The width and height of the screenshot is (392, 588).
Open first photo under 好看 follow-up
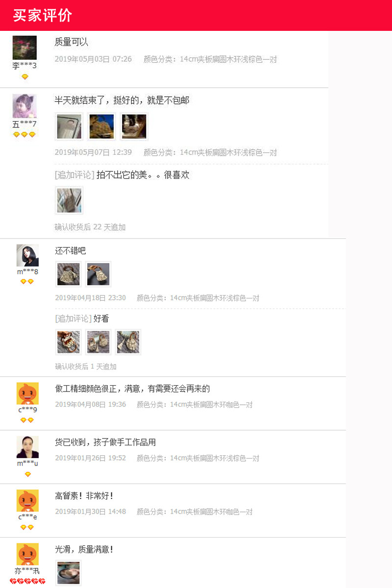pyautogui.click(x=68, y=342)
